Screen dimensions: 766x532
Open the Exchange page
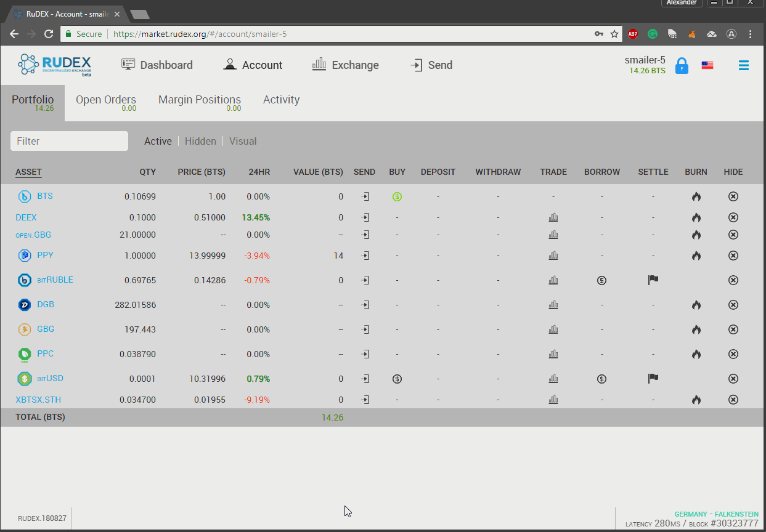tap(345, 65)
